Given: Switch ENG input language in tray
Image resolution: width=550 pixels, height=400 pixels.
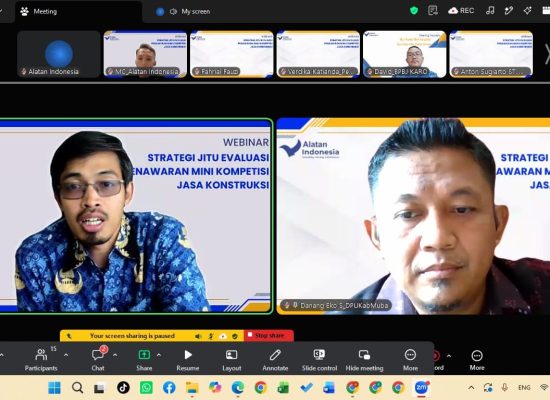Looking at the screenshot, I should tap(524, 388).
